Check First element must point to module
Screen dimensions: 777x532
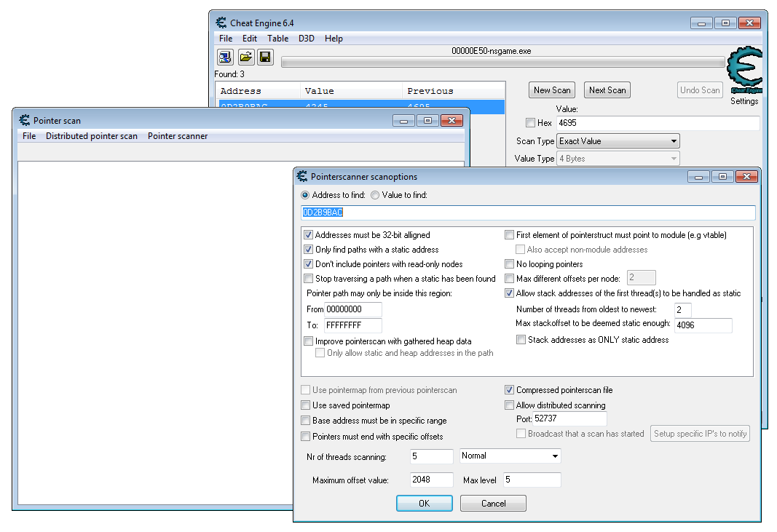[x=510, y=235]
